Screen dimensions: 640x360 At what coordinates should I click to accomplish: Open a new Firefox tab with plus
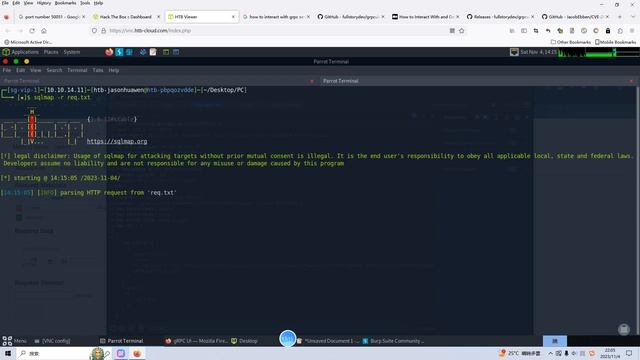620,17
